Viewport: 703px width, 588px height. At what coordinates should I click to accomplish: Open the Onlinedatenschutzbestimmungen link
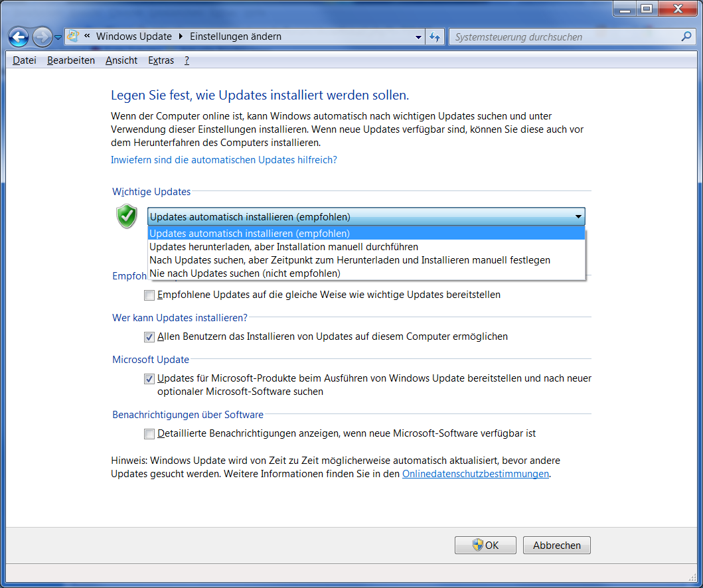pos(475,474)
